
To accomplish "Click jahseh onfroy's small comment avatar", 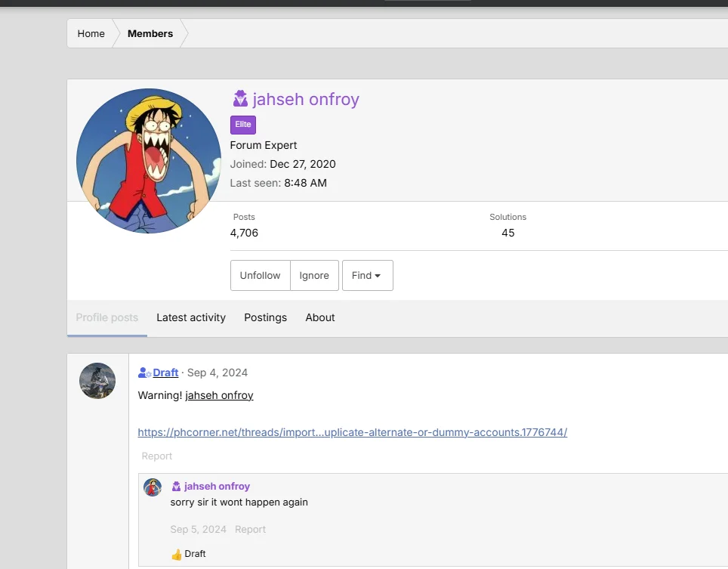I will (153, 487).
